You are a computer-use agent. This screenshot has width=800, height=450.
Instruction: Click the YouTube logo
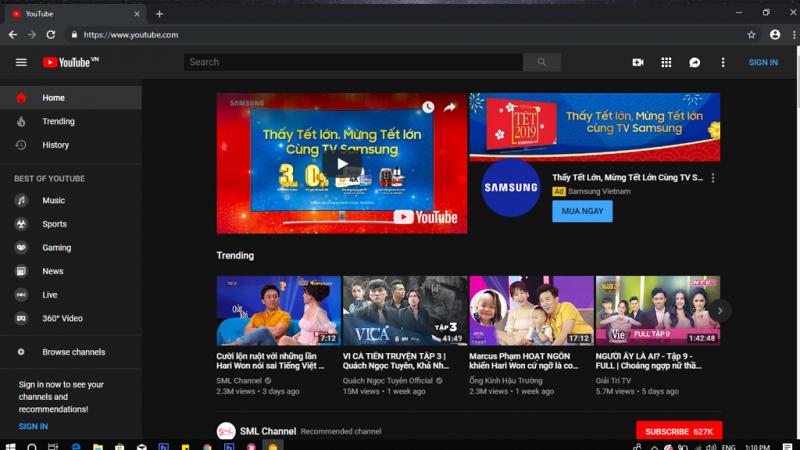70,62
